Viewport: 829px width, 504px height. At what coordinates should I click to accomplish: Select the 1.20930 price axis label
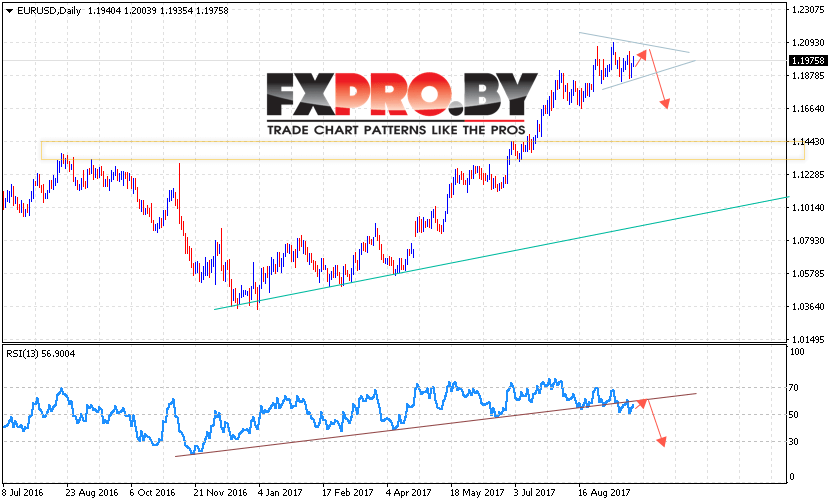point(808,42)
